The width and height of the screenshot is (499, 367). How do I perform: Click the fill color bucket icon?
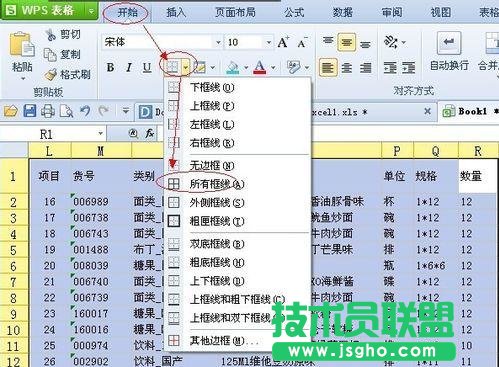point(233,68)
